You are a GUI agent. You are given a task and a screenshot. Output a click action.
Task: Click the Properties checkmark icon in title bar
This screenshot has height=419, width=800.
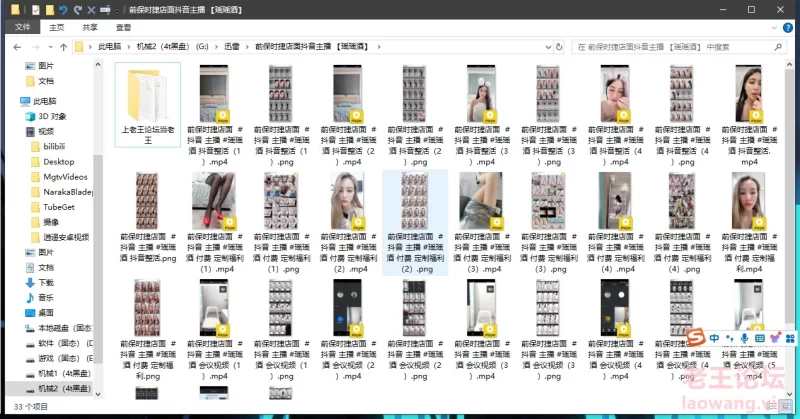[35, 10]
